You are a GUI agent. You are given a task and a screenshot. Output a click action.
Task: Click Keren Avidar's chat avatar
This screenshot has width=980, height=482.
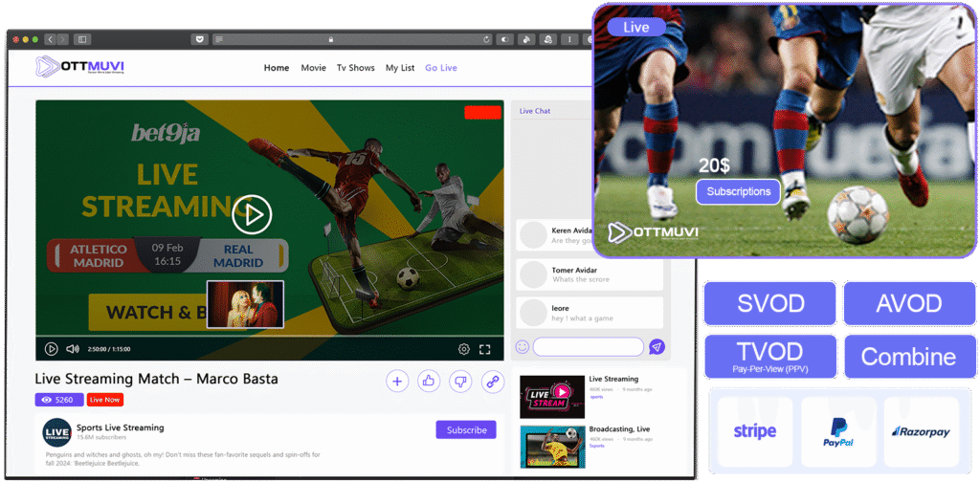533,234
